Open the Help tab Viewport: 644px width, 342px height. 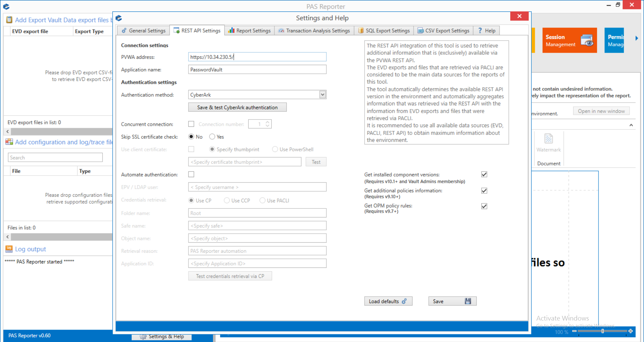point(486,31)
